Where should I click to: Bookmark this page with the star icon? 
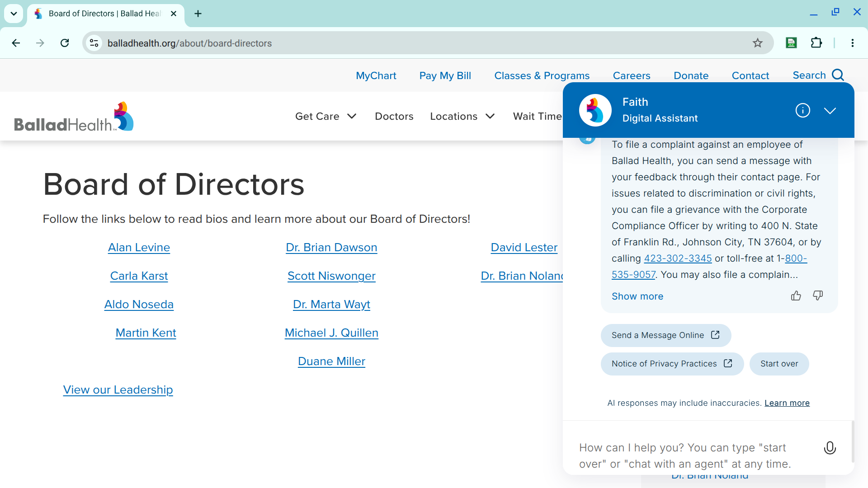pyautogui.click(x=758, y=43)
